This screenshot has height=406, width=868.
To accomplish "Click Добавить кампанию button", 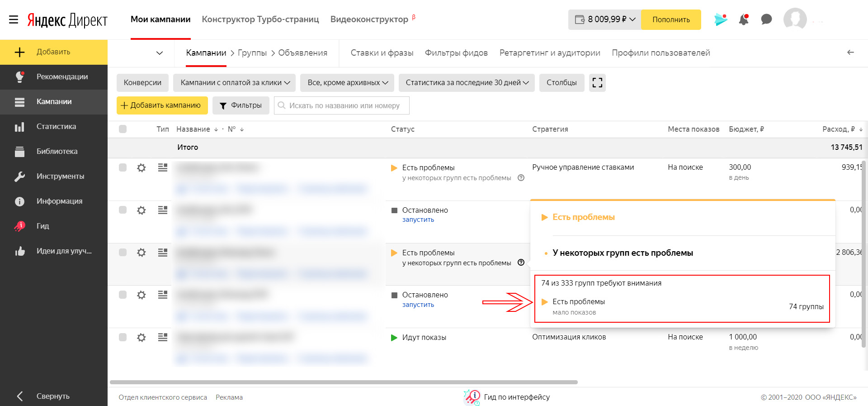I will point(162,105).
